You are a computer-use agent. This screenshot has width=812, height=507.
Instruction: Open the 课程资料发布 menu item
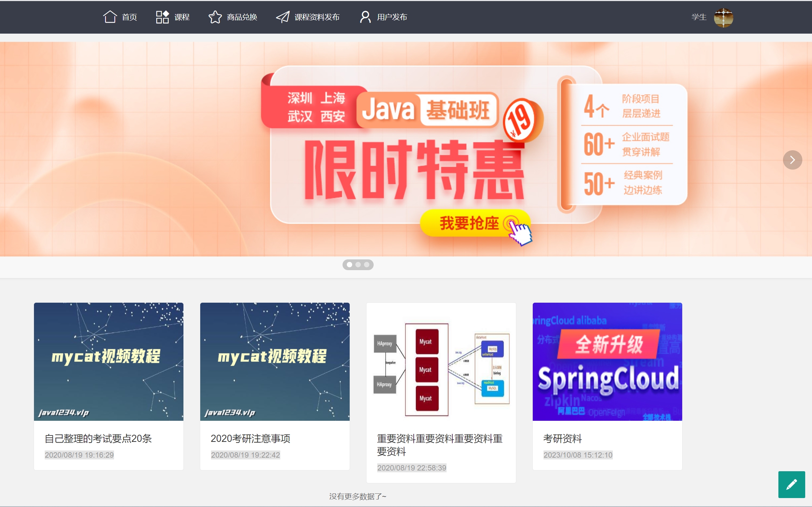click(317, 17)
